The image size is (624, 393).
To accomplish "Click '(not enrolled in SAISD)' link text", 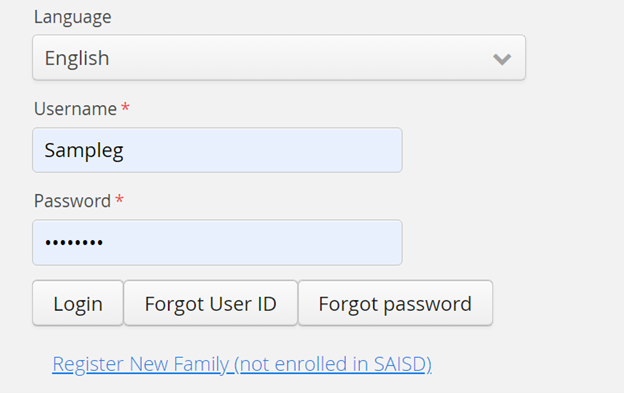I will click(333, 364).
